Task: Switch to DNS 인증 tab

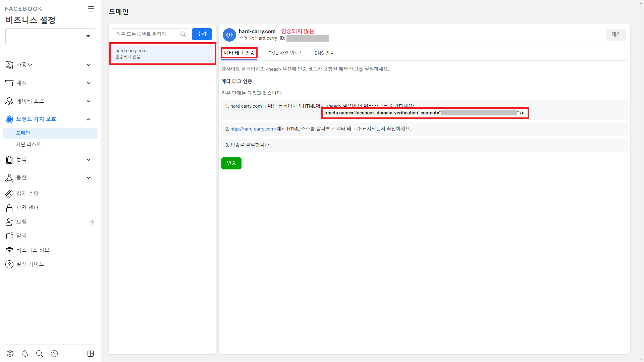Action: coord(324,53)
